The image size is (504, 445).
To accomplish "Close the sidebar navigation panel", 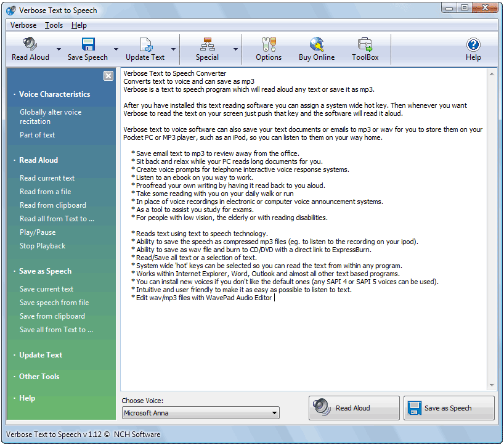I will point(108,75).
